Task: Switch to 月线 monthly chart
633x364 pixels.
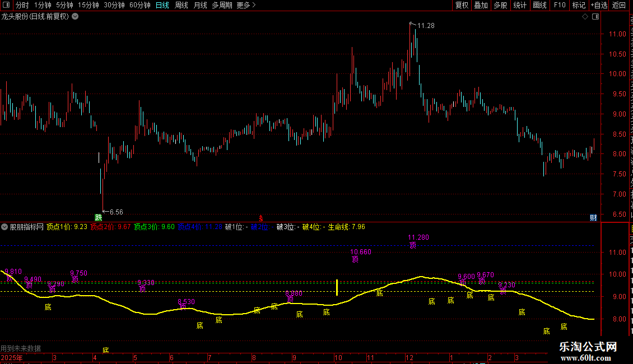Action: [x=200, y=5]
